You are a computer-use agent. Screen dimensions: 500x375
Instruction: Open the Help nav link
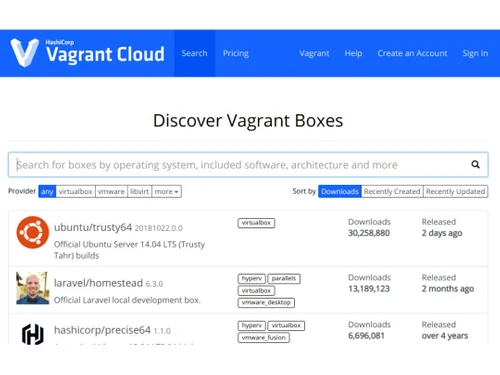click(353, 53)
